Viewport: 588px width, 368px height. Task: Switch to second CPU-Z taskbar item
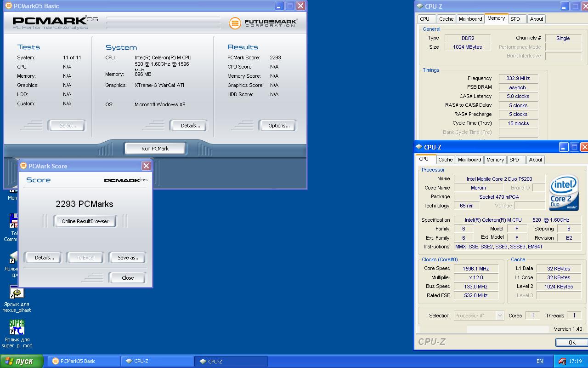[x=231, y=361]
